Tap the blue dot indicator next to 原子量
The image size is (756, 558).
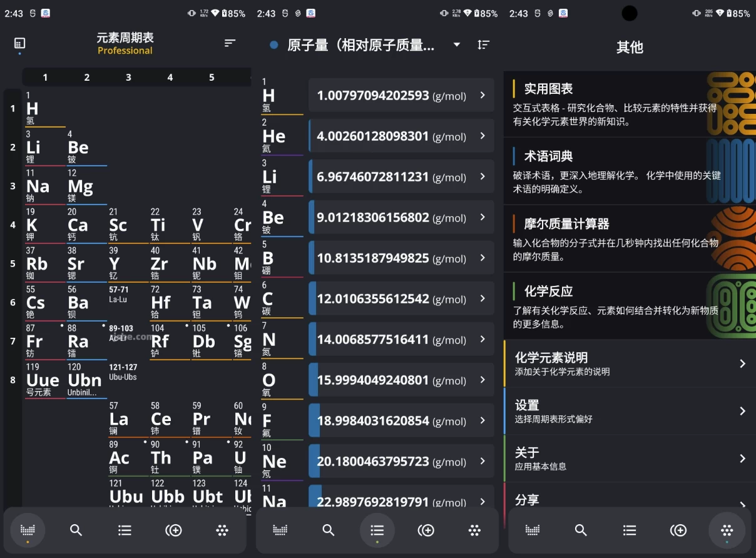273,44
